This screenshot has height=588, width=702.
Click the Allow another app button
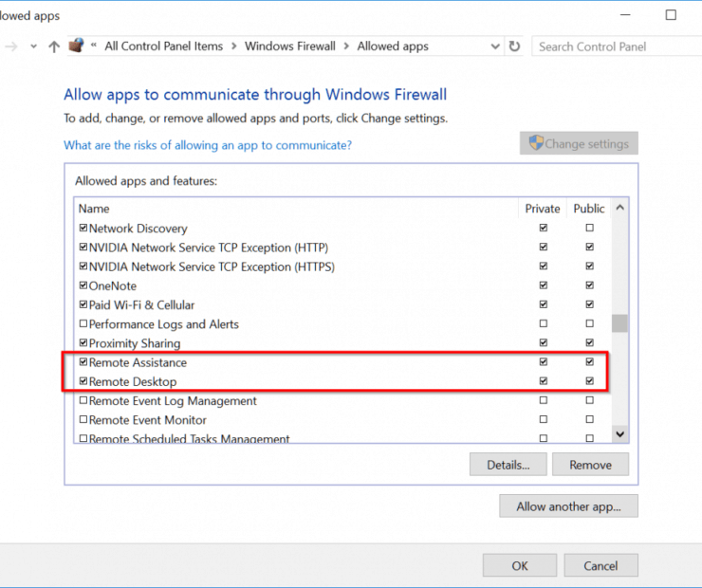click(x=568, y=506)
